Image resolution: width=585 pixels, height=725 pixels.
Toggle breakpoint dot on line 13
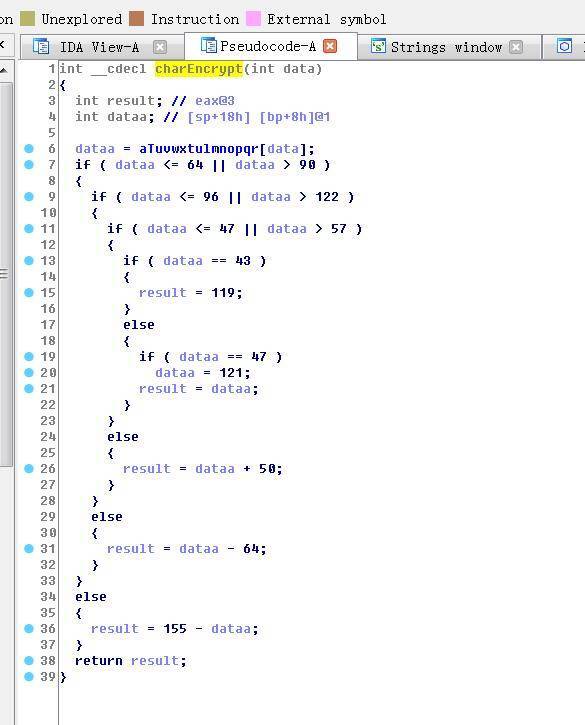(x=29, y=260)
